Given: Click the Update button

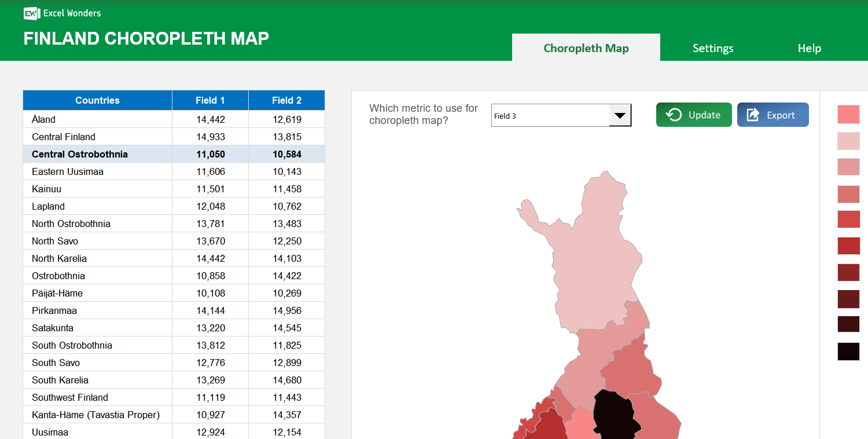Looking at the screenshot, I should (694, 115).
